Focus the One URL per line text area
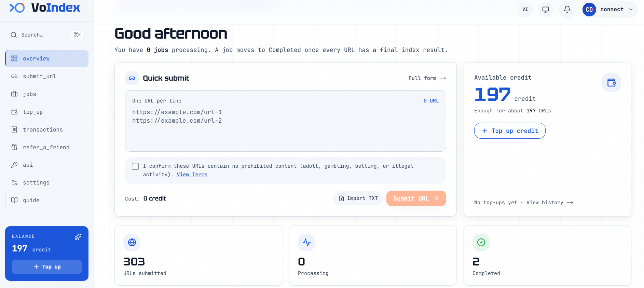The width and height of the screenshot is (644, 288). (x=286, y=121)
